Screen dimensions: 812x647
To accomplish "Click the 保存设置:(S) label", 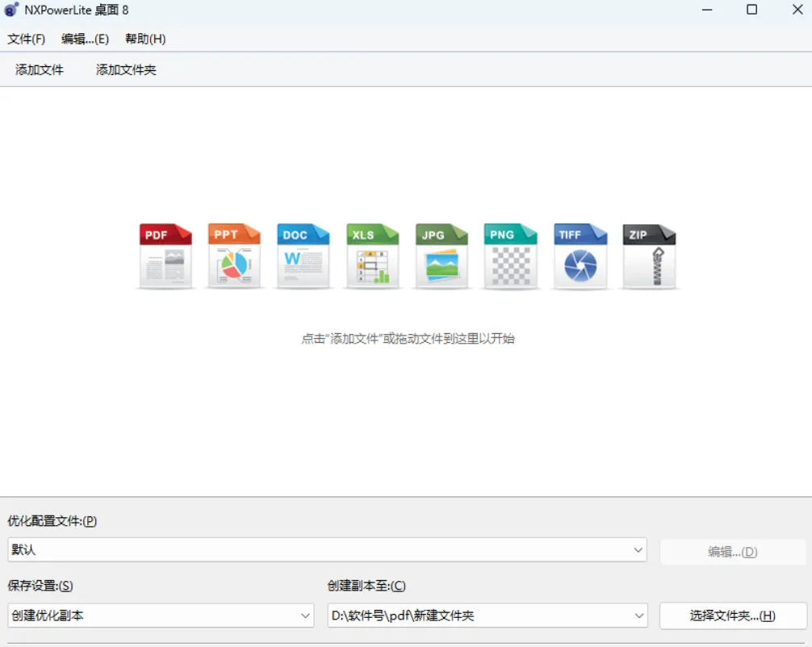I will click(40, 586).
